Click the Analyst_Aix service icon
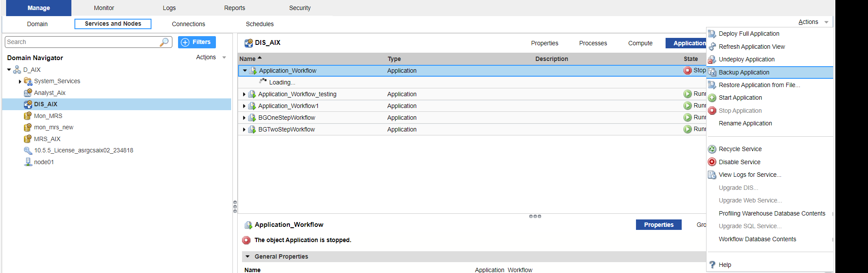 pyautogui.click(x=28, y=93)
